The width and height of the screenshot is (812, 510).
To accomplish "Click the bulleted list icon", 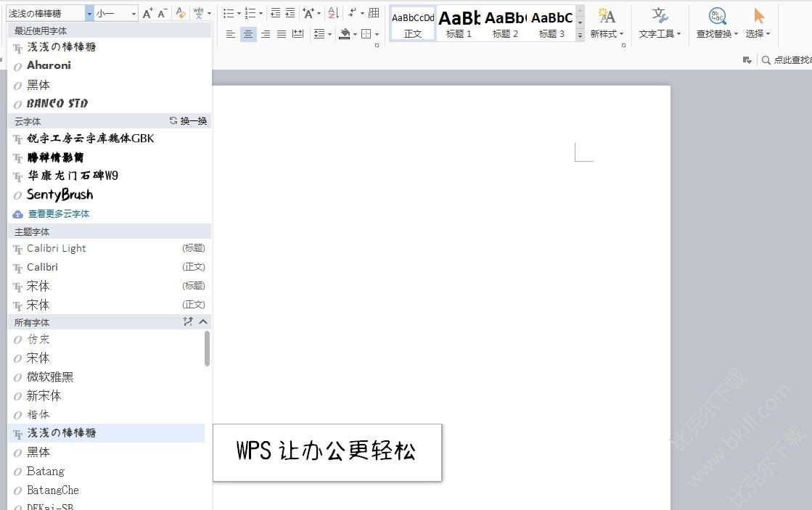I will 229,13.
